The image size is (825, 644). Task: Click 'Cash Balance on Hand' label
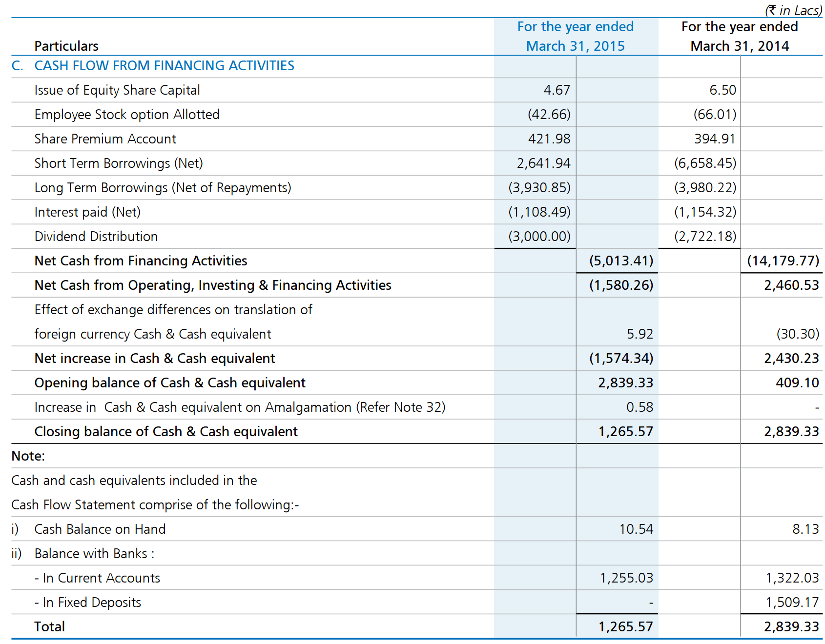(x=100, y=529)
